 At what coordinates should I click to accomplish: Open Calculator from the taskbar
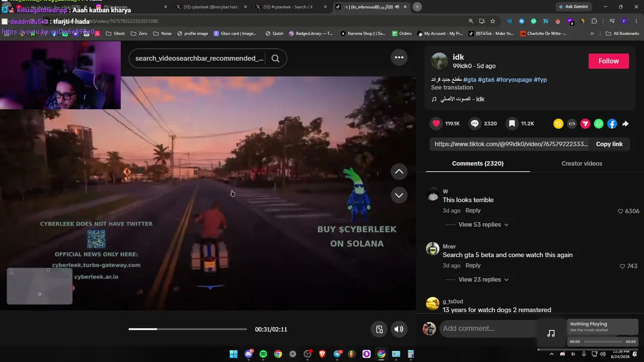pos(411,354)
